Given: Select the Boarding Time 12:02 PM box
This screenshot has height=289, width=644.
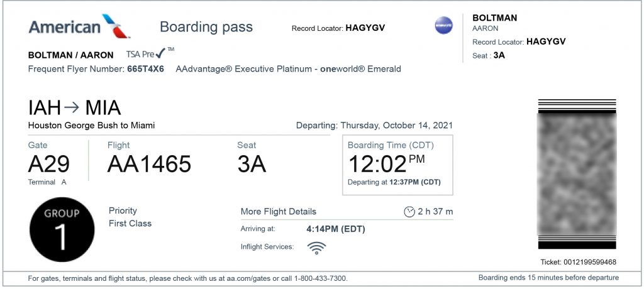Looking at the screenshot, I should [x=397, y=165].
